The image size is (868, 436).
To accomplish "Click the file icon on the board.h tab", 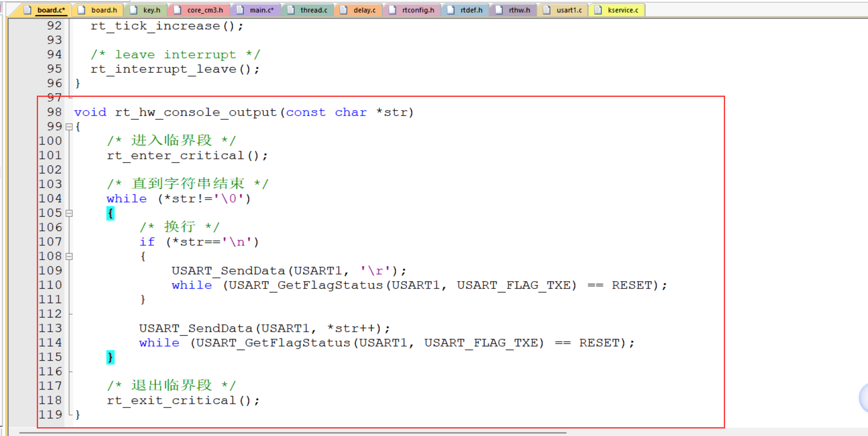I will [82, 10].
